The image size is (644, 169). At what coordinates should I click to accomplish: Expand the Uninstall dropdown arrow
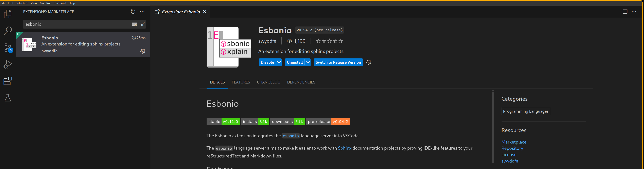pos(308,62)
